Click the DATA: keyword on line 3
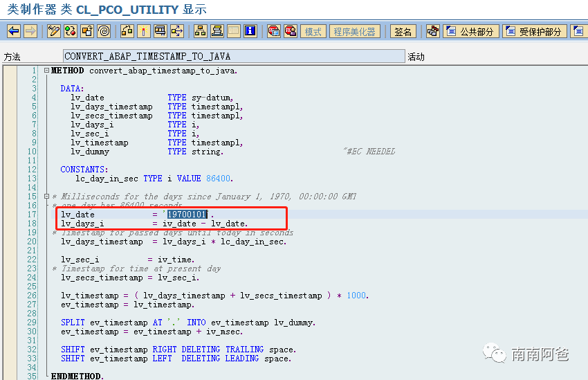The width and height of the screenshot is (588, 380). click(73, 89)
